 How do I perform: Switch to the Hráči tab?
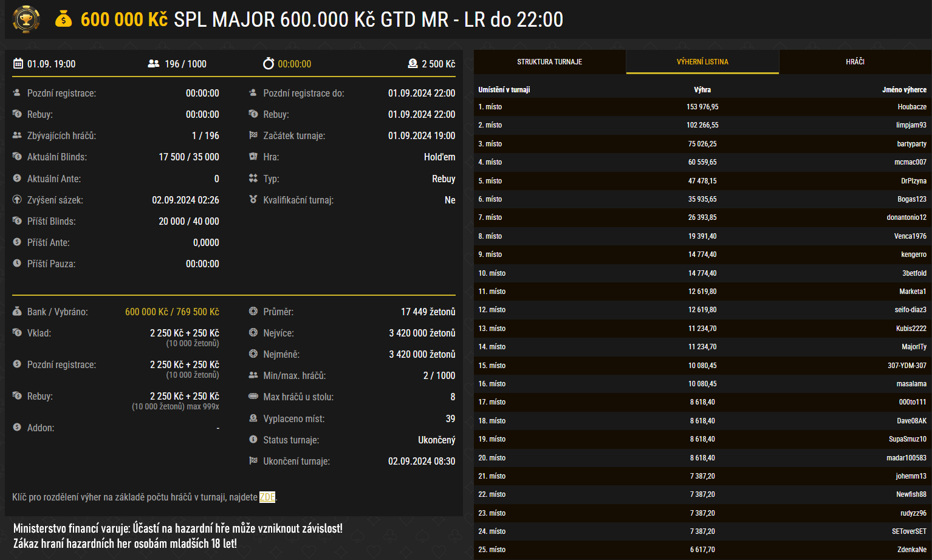coord(855,62)
